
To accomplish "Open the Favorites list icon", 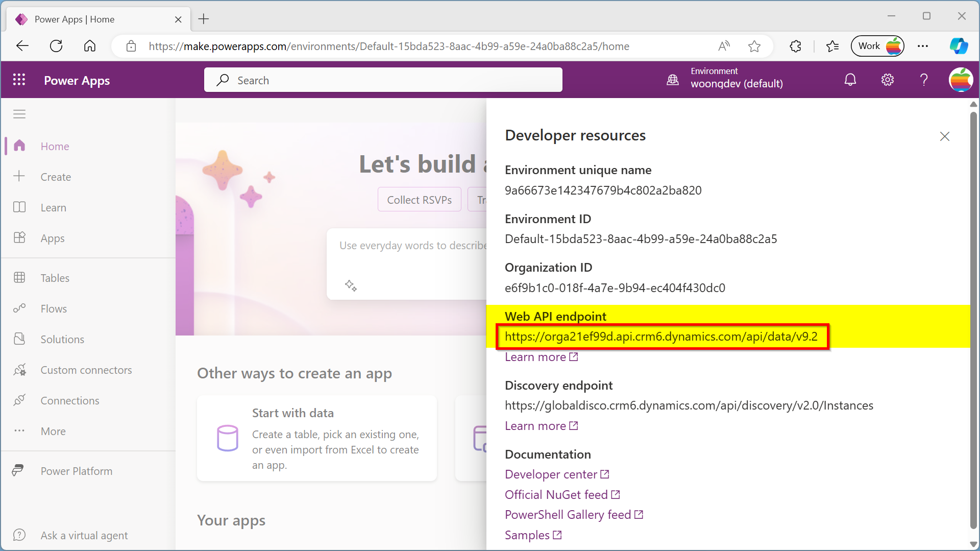I will [832, 46].
